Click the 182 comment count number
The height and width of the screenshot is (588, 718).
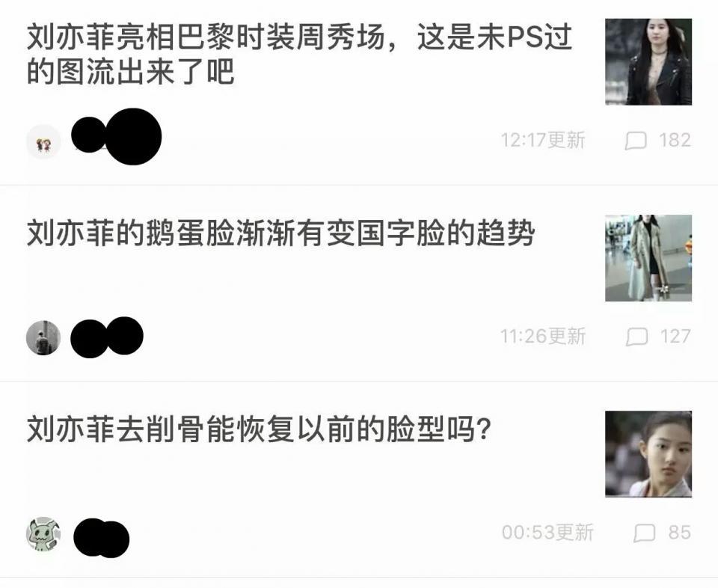(675, 140)
